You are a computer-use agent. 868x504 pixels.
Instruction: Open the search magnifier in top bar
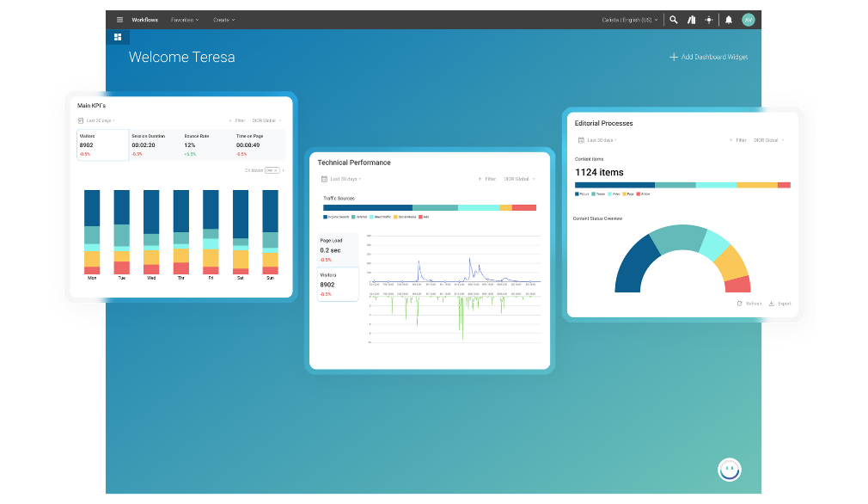(x=673, y=19)
